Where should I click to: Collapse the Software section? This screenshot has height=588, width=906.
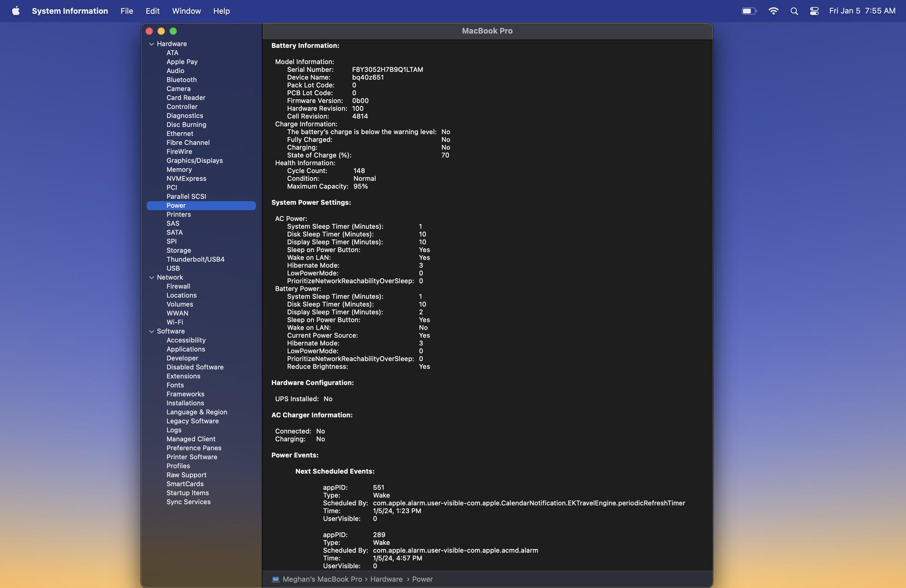(151, 332)
